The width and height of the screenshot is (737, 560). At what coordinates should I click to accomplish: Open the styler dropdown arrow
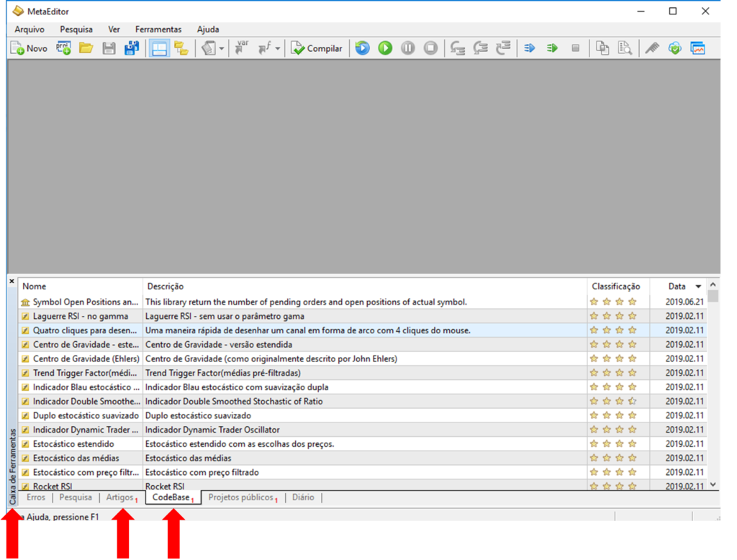(222, 48)
